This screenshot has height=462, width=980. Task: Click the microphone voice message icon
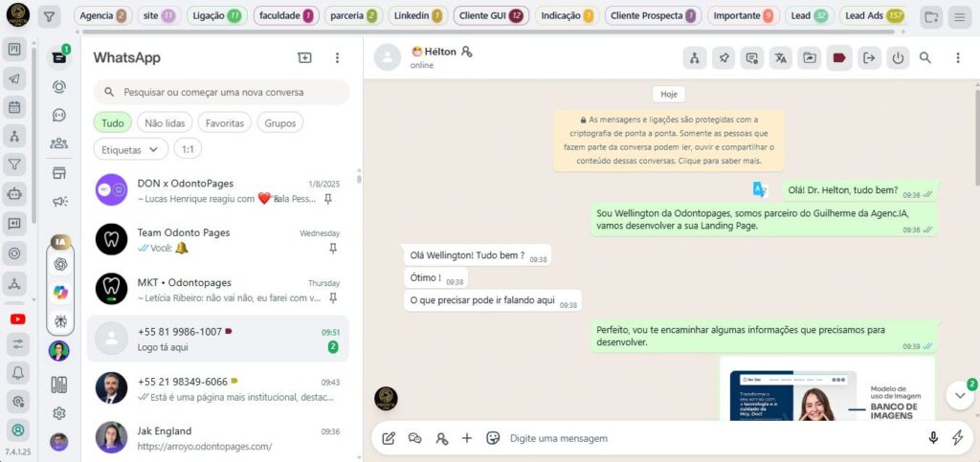(x=933, y=438)
